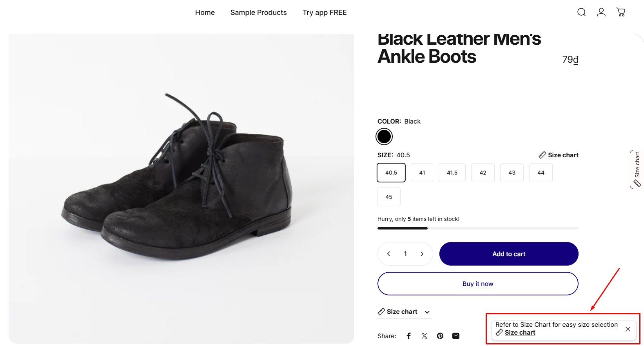644x346 pixels.
Task: Open the vertical Size chart side tab
Action: pyautogui.click(x=637, y=169)
